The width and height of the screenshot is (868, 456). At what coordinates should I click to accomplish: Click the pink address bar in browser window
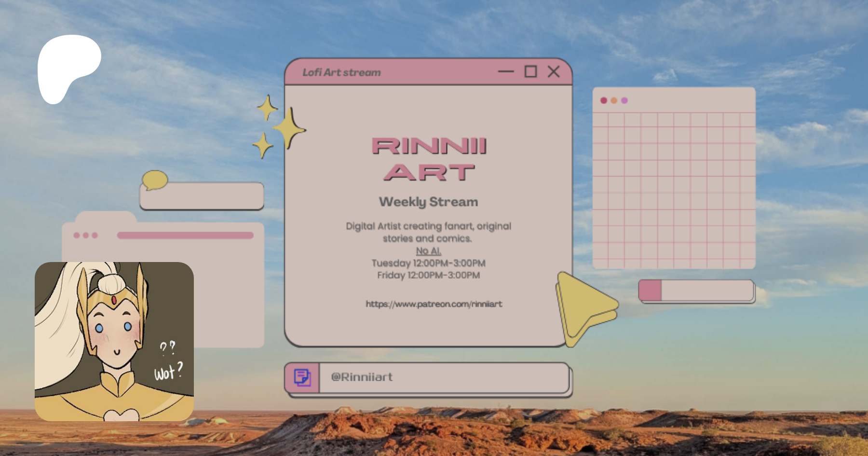pyautogui.click(x=185, y=235)
